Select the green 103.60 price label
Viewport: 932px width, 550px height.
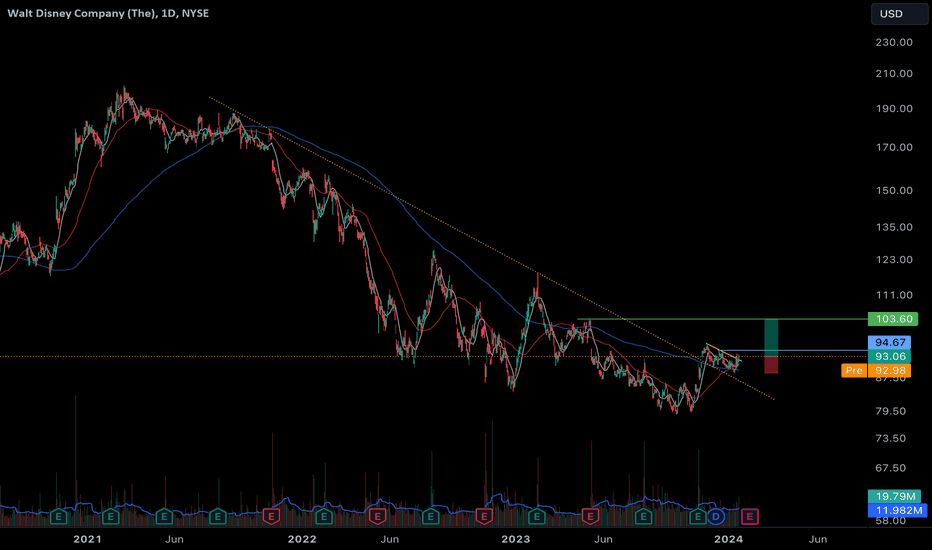click(893, 319)
